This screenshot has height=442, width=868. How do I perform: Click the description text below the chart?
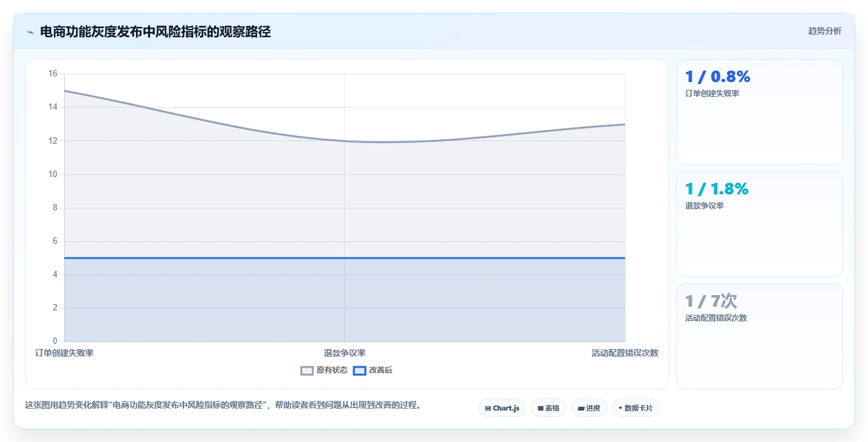pos(223,405)
